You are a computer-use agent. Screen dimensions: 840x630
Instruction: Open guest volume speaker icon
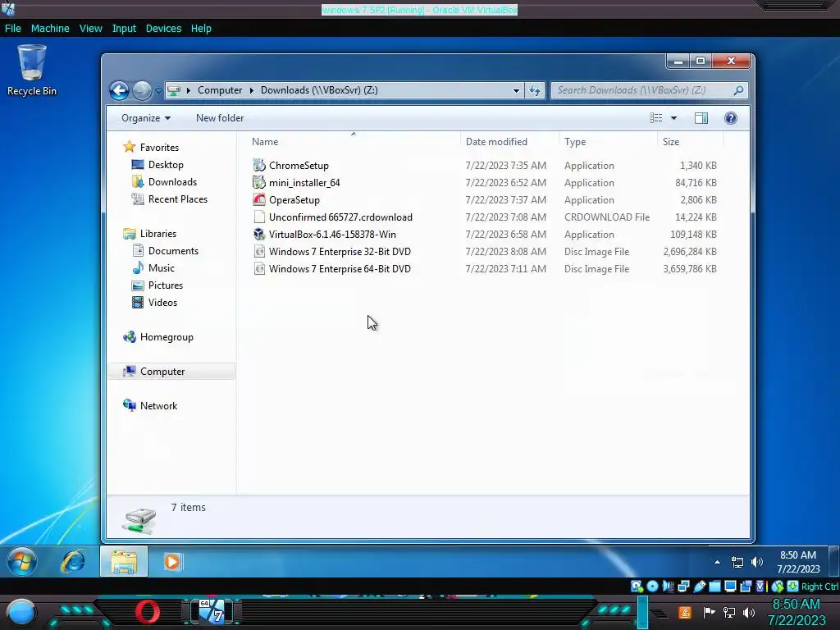point(756,562)
